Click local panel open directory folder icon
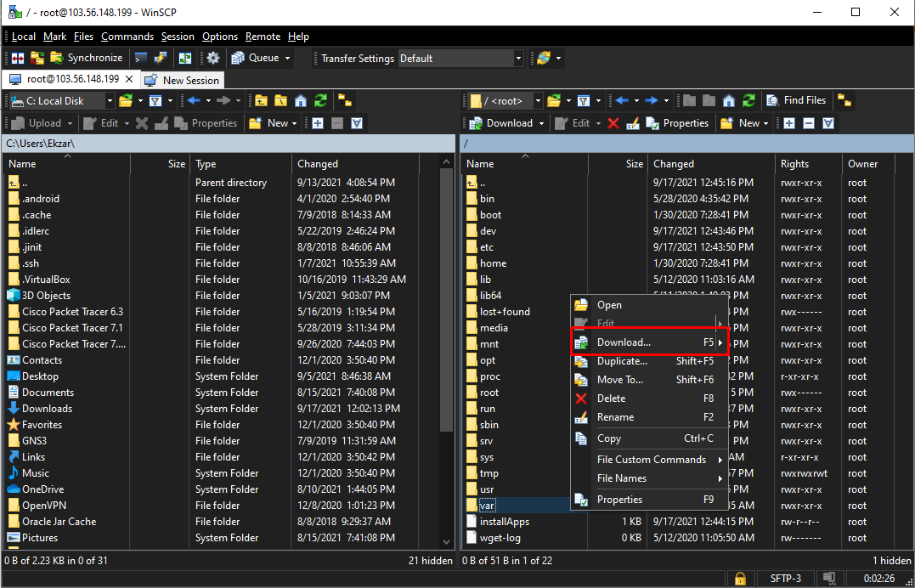This screenshot has height=588, width=915. 125,101
